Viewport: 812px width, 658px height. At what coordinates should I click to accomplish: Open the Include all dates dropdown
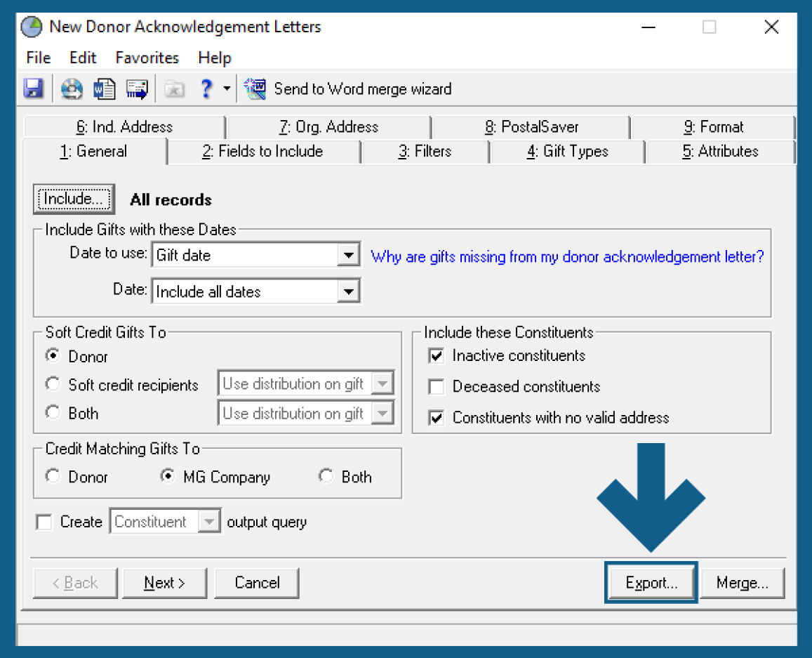tap(349, 291)
